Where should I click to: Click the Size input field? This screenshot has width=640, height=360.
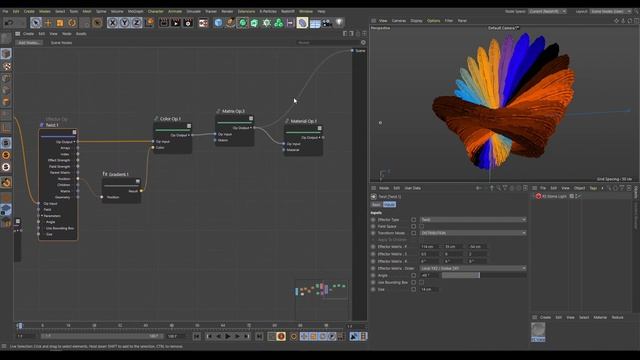click(429, 289)
